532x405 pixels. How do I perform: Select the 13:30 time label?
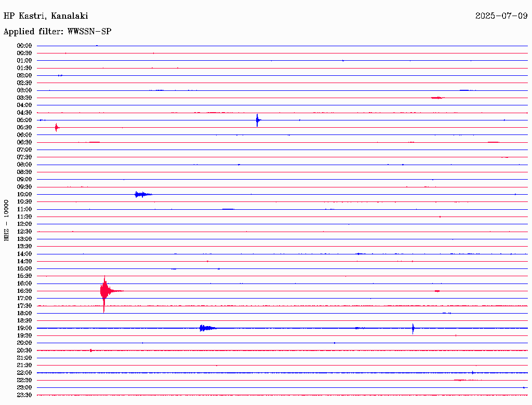tap(24, 247)
